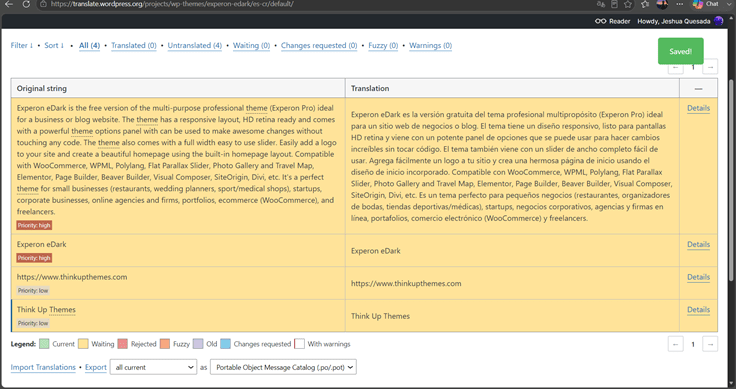This screenshot has width=736, height=389.
Task: Open the Portable Object Message Catalog dropdown
Action: [283, 367]
